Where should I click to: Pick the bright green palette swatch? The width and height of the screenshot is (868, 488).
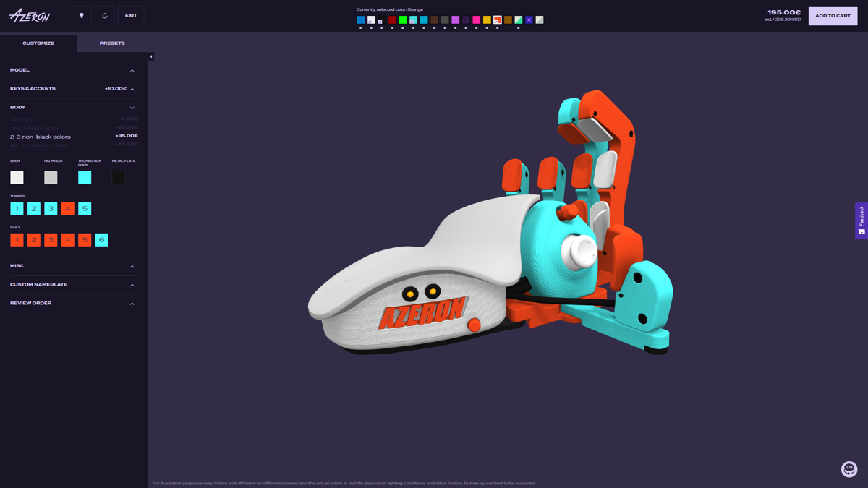[x=403, y=20]
